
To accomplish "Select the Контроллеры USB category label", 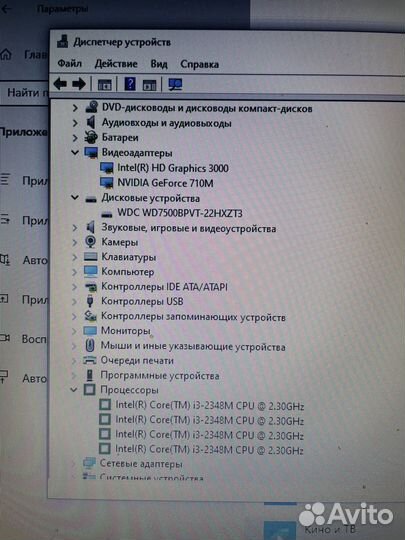I will pyautogui.click(x=142, y=301).
